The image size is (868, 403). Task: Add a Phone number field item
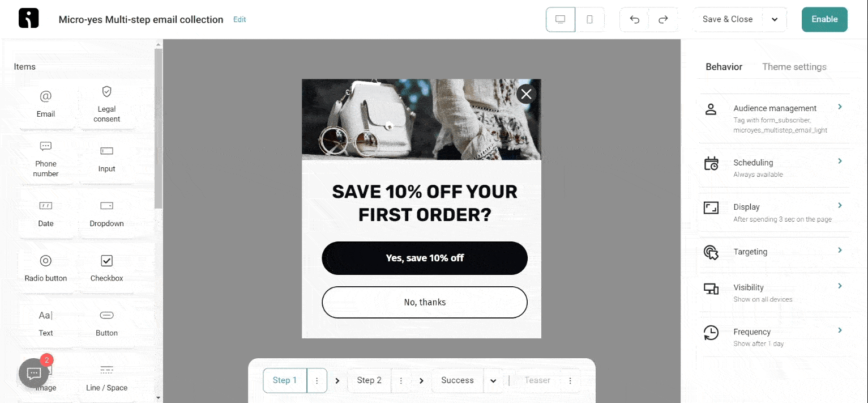pyautogui.click(x=46, y=159)
